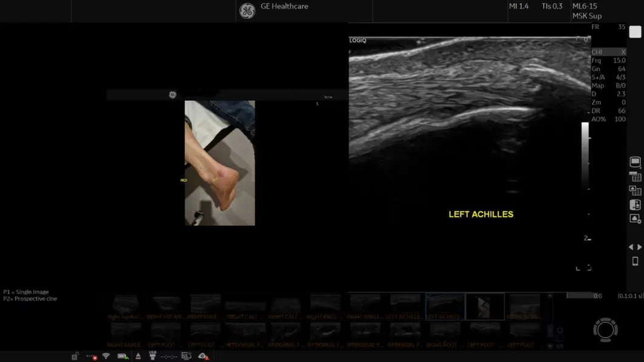Click the Wi-Fi status icon
Image resolution: width=644 pixels, height=362 pixels.
pos(106,356)
